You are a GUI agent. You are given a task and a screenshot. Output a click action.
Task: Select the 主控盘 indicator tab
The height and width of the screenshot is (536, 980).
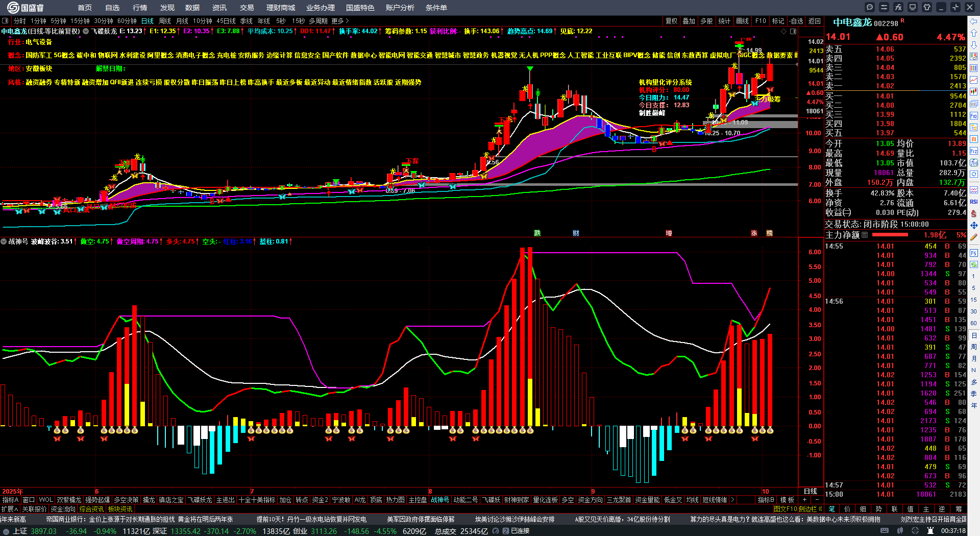click(418, 500)
